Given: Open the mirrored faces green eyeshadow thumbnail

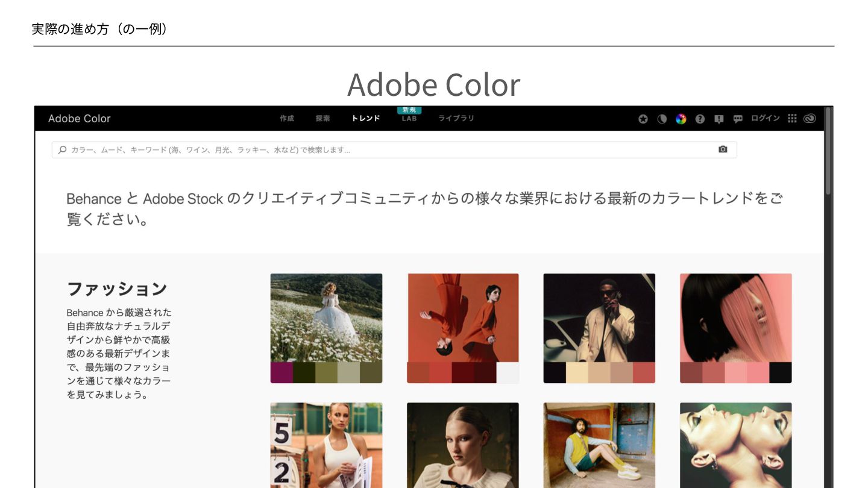Looking at the screenshot, I should (736, 445).
